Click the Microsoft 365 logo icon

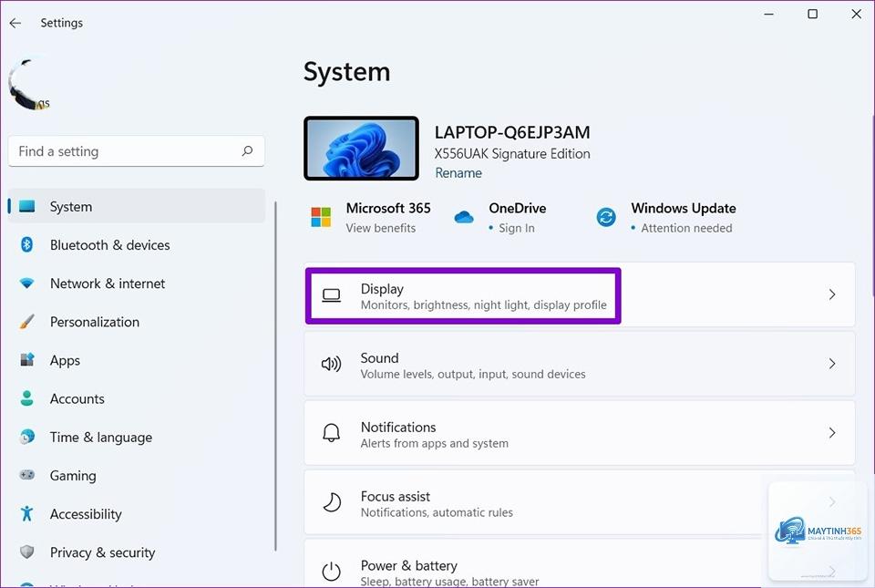[x=321, y=217]
